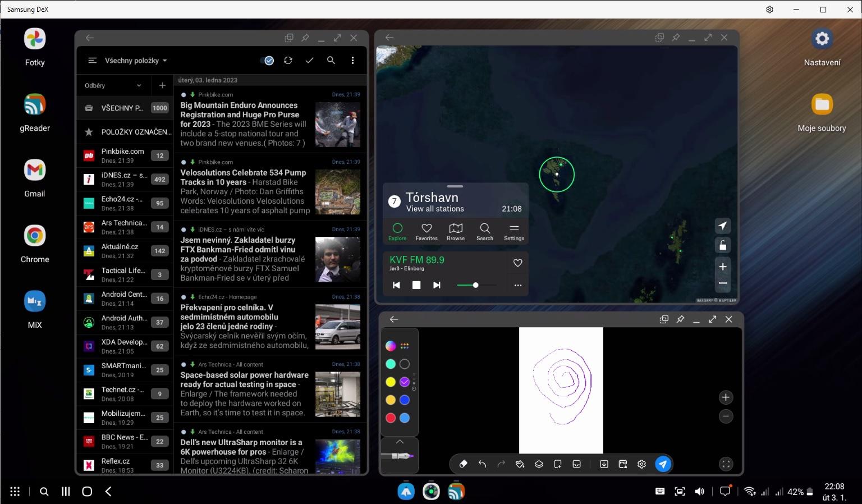Zoom in the drawing canvas

pyautogui.click(x=726, y=397)
